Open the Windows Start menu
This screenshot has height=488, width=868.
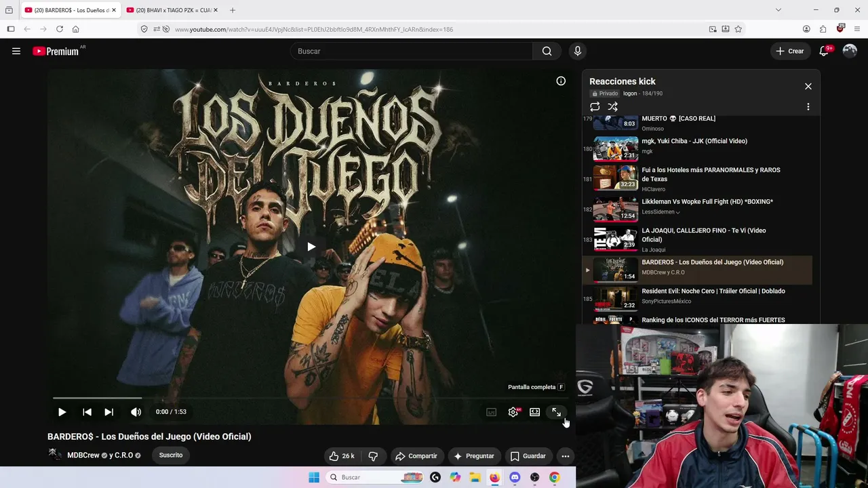coord(314,477)
